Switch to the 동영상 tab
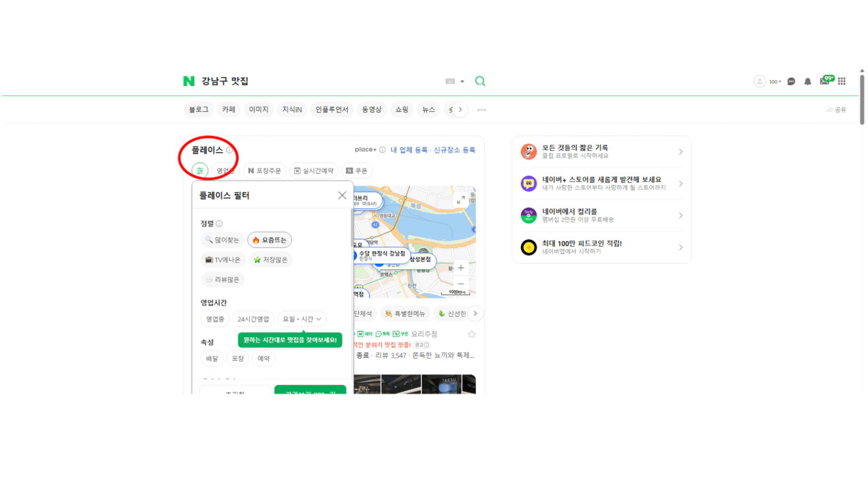 coord(371,110)
